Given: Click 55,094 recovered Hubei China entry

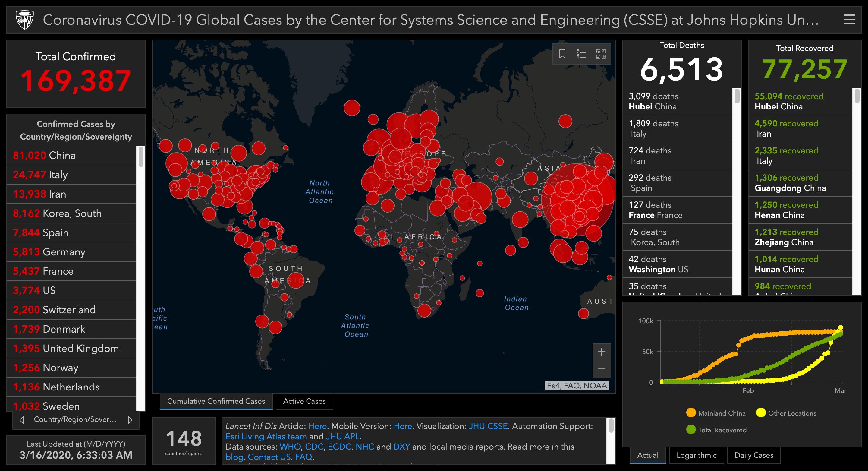Looking at the screenshot, I should (x=800, y=101).
